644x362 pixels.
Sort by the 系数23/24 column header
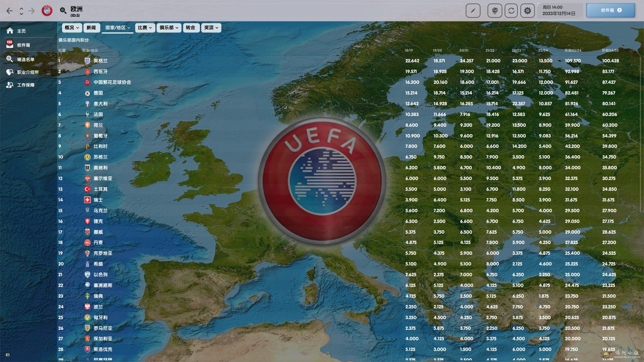(573, 50)
